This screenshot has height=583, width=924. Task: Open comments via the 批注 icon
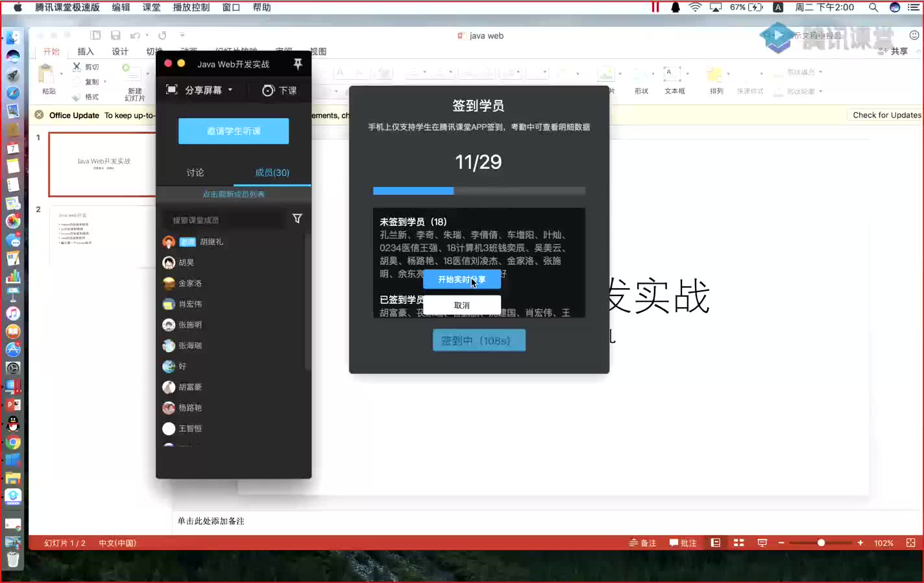pyautogui.click(x=683, y=543)
